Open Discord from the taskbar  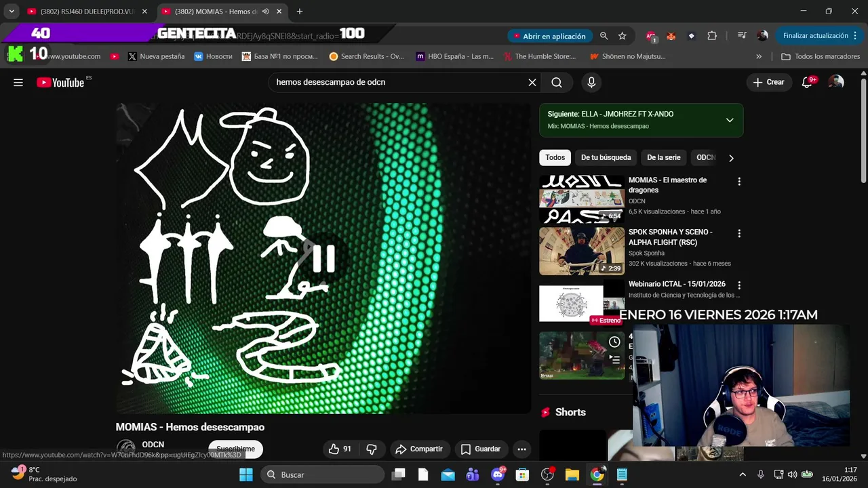pyautogui.click(x=498, y=474)
